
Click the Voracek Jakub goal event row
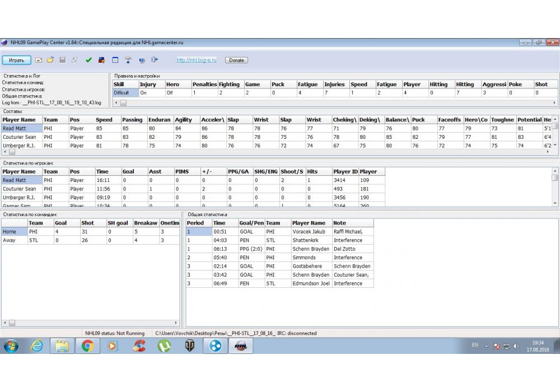(x=308, y=231)
